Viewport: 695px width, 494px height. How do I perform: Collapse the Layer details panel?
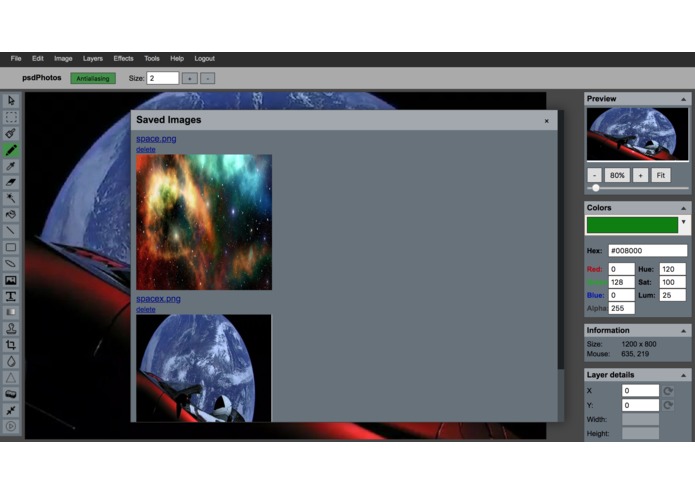point(683,375)
